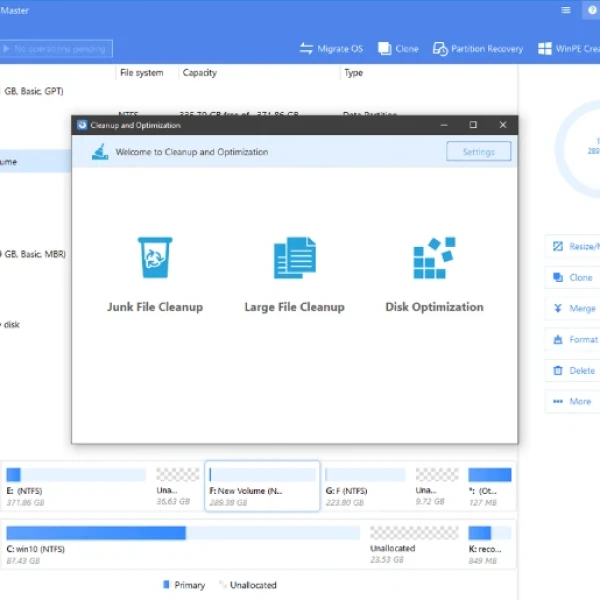600x600 pixels.
Task: Click Format in the side panel
Action: pos(573,339)
